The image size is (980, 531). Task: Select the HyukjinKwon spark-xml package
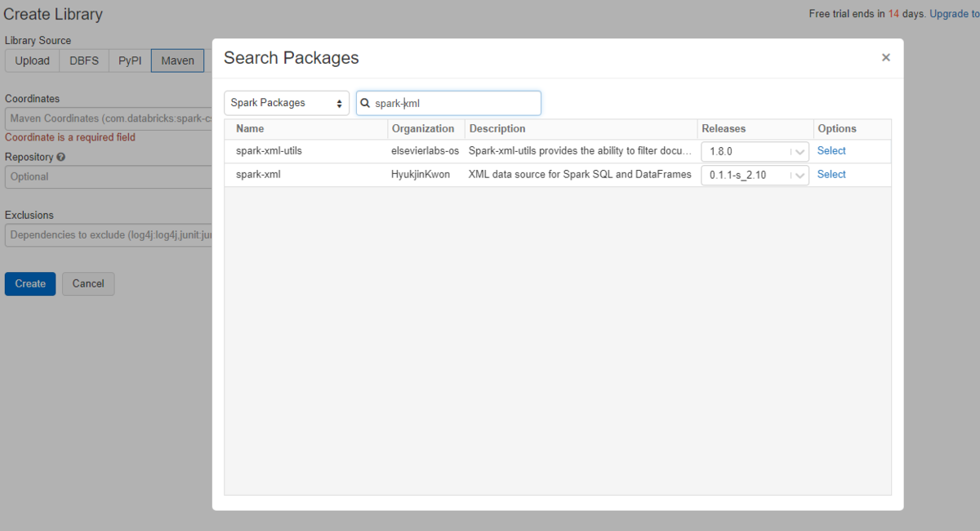(x=831, y=174)
